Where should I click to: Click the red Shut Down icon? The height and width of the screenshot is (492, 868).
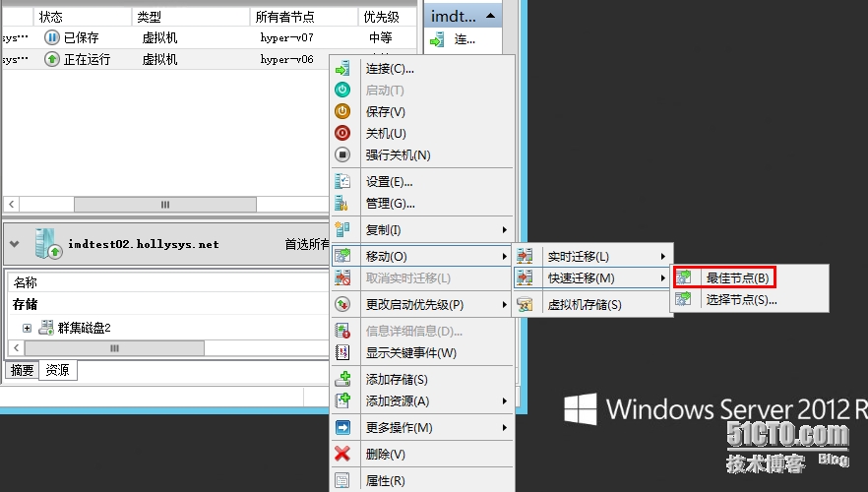[342, 133]
